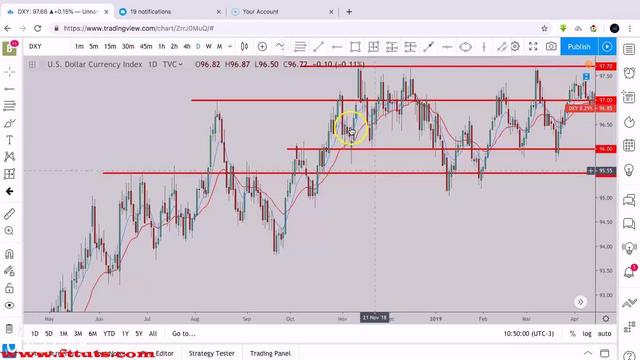Image resolution: width=640 pixels, height=360 pixels.
Task: Open the economic Calendar panel
Action: click(x=629, y=145)
